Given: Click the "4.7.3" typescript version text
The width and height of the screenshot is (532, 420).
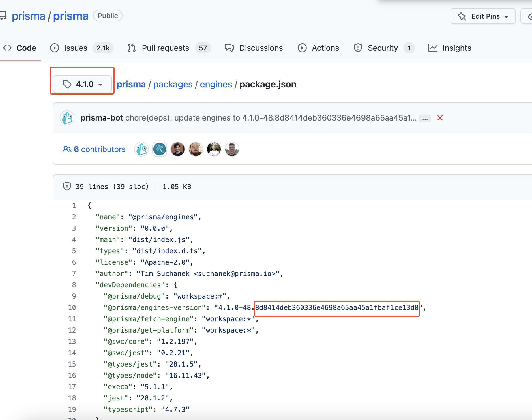Looking at the screenshot, I should pos(175,409).
